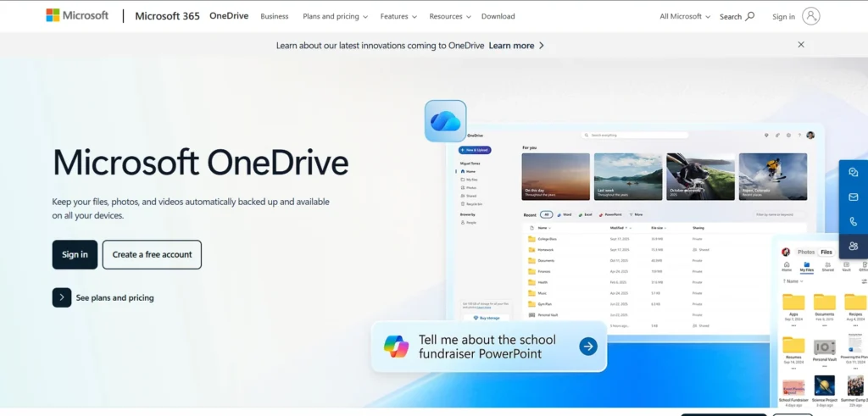Click the email envelope icon in the side panel
This screenshot has height=416, width=868.
pos(853,197)
